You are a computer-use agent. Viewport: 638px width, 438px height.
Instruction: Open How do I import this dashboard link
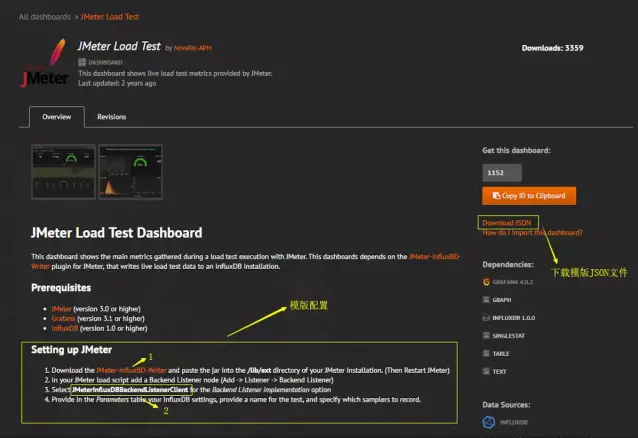pos(532,232)
